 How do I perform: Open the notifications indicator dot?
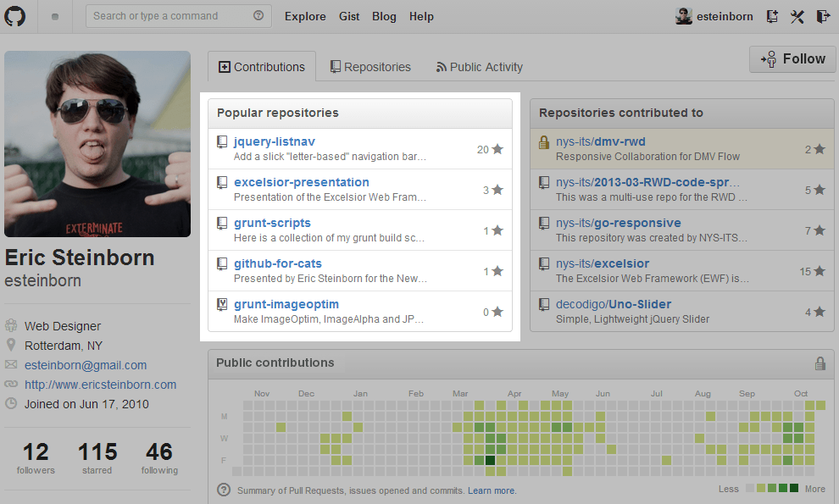coord(55,17)
